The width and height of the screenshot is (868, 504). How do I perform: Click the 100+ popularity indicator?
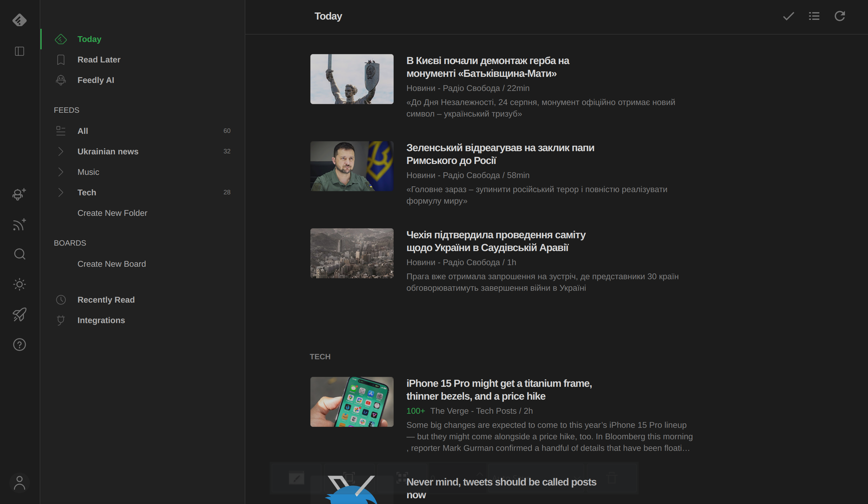[416, 411]
